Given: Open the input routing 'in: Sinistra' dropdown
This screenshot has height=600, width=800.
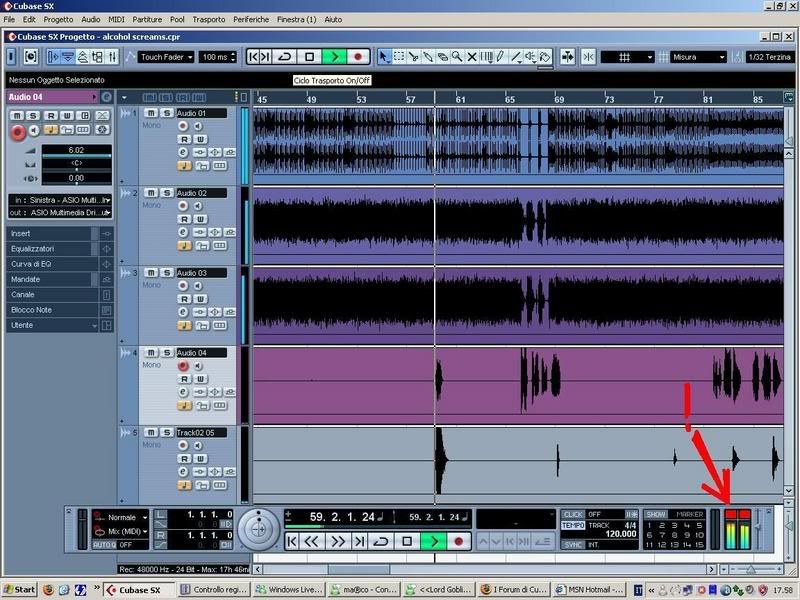Looking at the screenshot, I should [x=60, y=200].
